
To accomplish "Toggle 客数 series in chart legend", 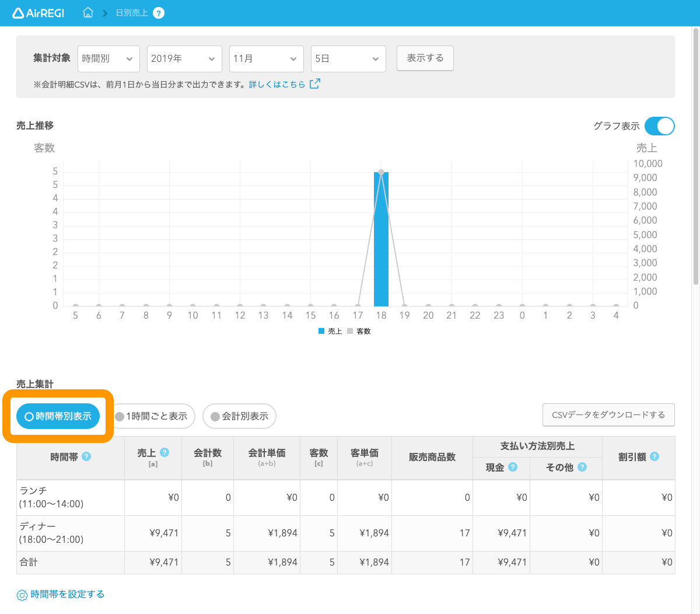I will pyautogui.click(x=359, y=331).
